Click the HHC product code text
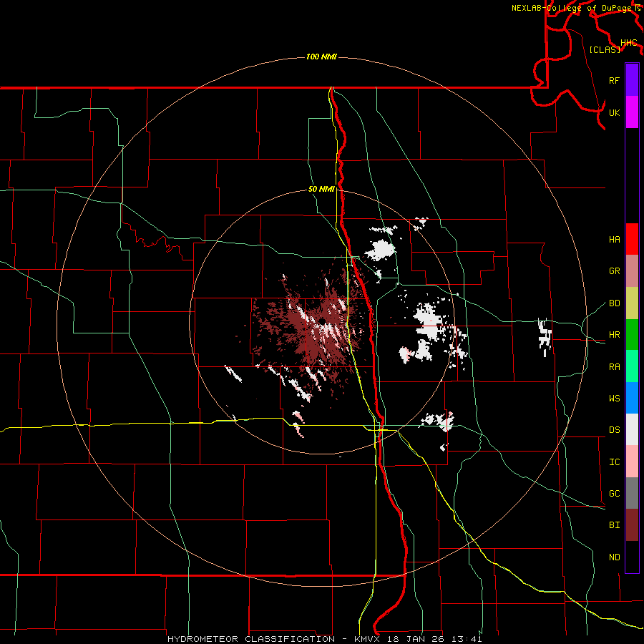 (x=628, y=43)
